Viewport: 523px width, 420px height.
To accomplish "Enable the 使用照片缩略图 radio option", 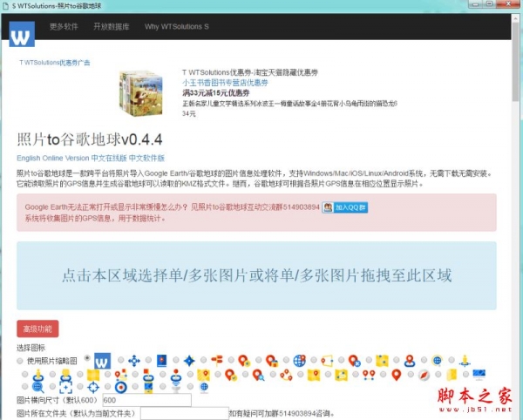I will [x=20, y=361].
